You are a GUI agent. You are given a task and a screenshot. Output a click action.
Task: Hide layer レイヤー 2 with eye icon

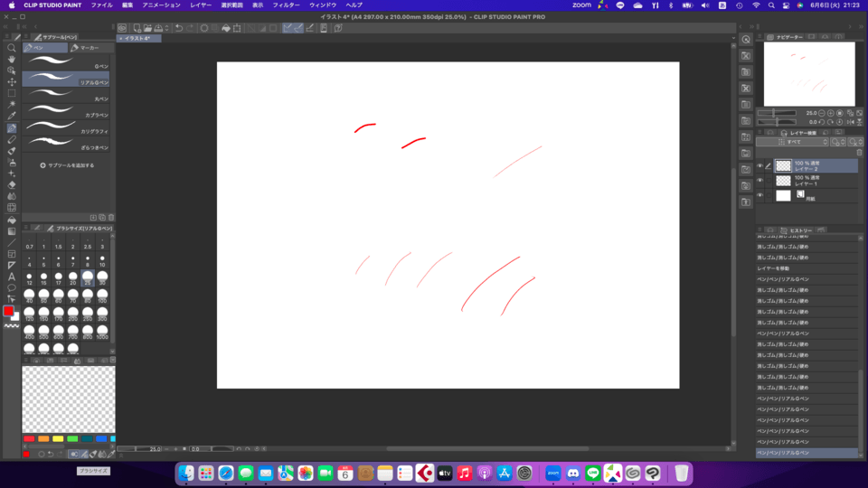[760, 165]
